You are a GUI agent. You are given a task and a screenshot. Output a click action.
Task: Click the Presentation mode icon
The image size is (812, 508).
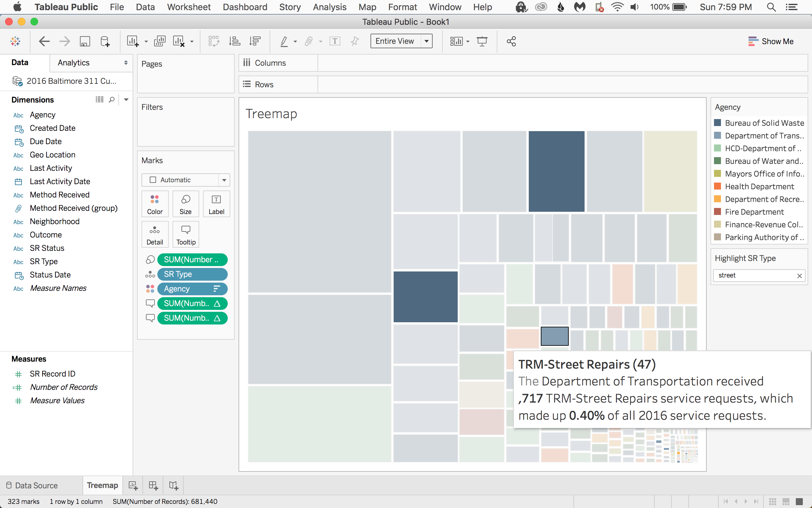(482, 41)
